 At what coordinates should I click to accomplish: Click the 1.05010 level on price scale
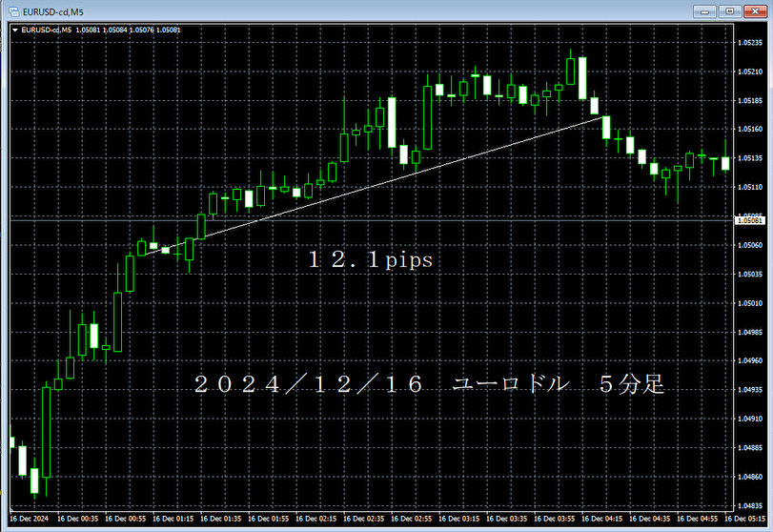751,303
